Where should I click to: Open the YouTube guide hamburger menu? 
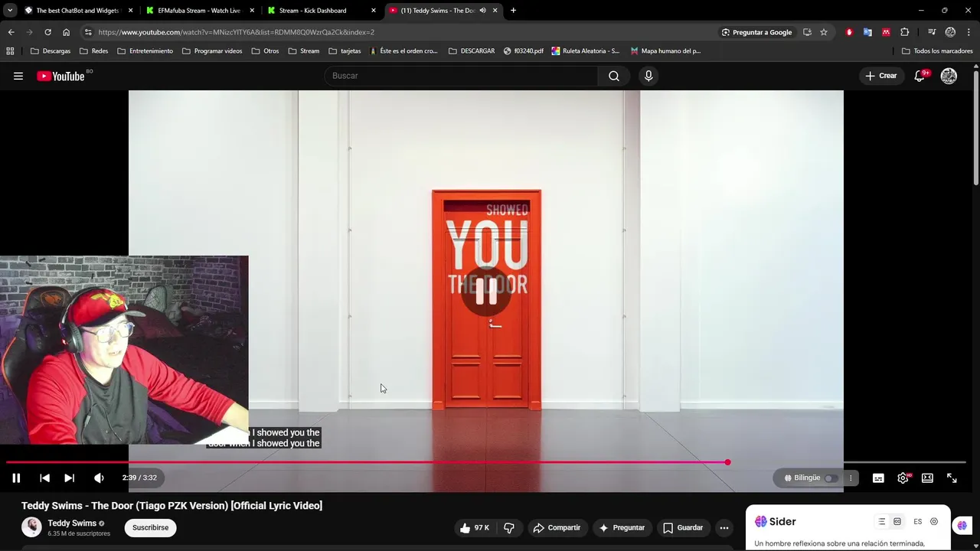(18, 76)
